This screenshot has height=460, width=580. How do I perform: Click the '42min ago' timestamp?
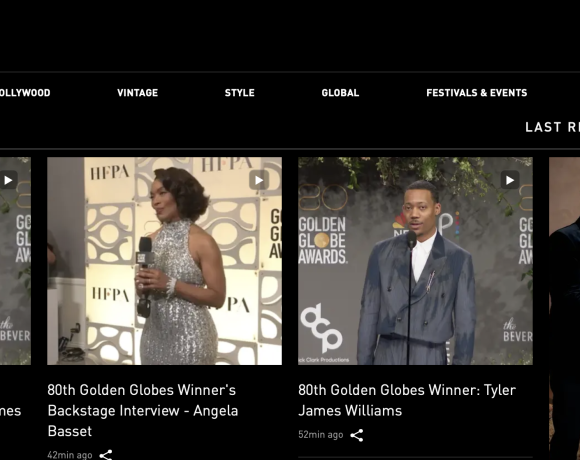tap(70, 455)
